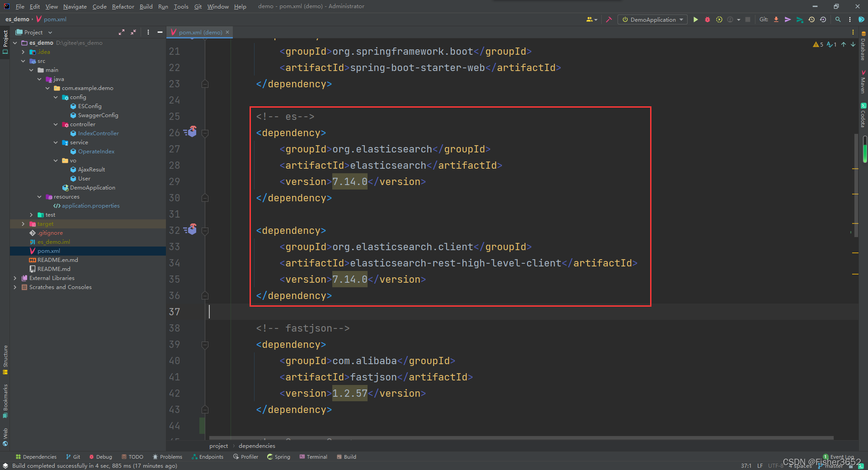
Task: Collapse the controller package node
Action: [x=56, y=124]
